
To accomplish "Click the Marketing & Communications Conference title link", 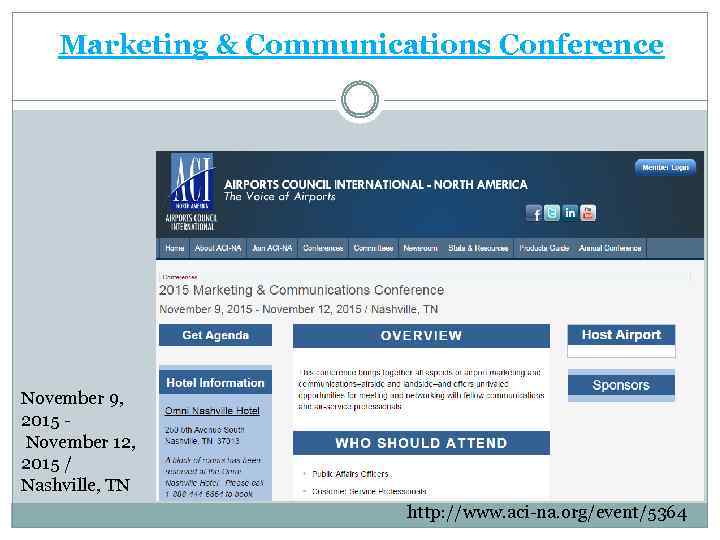I will point(361,45).
